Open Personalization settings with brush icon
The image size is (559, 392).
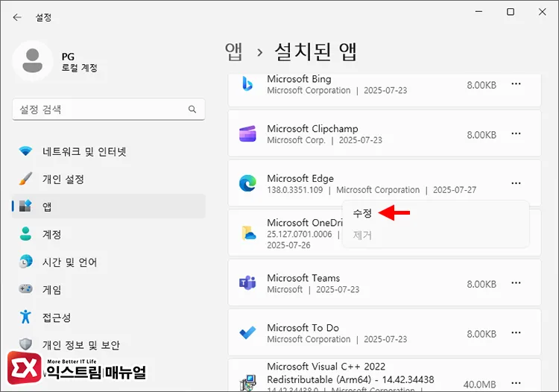(x=108, y=179)
